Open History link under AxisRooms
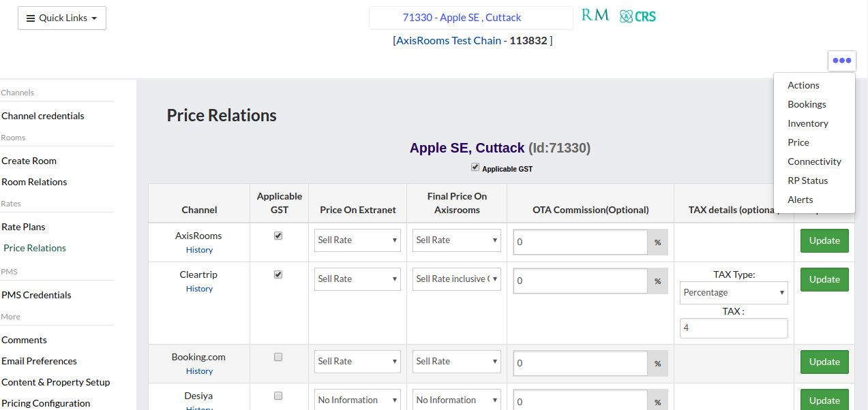Screen dimensions: 868x410 199,250
